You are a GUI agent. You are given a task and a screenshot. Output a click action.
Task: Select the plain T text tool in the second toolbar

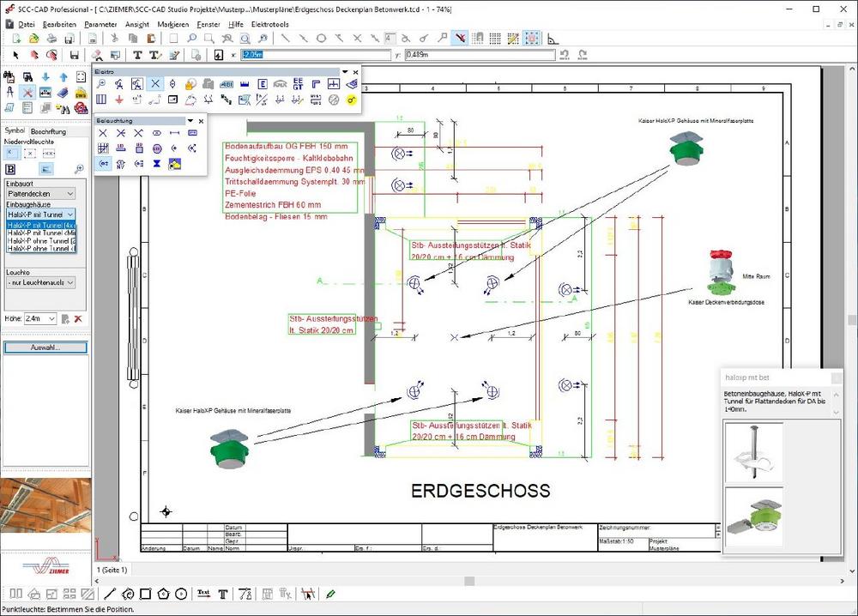[137, 55]
